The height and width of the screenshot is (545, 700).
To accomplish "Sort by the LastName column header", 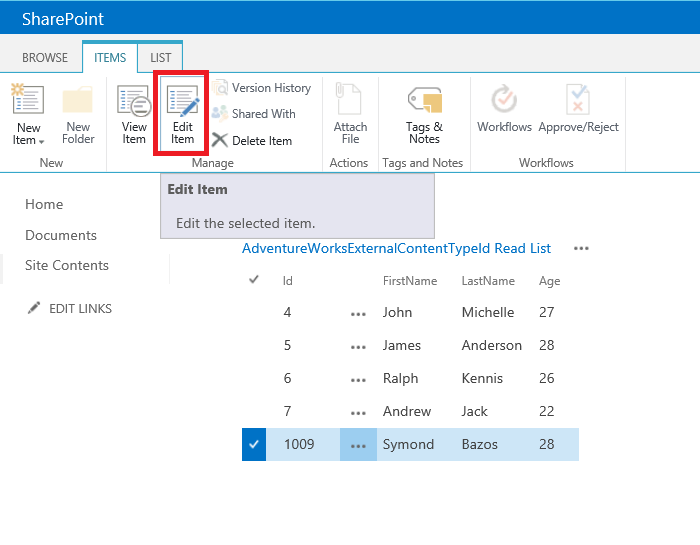I will [488, 281].
